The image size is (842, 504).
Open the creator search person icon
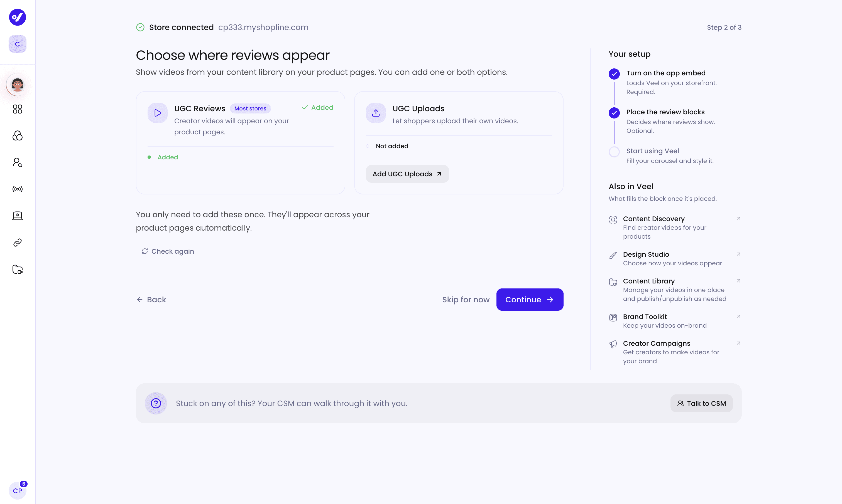click(x=17, y=162)
